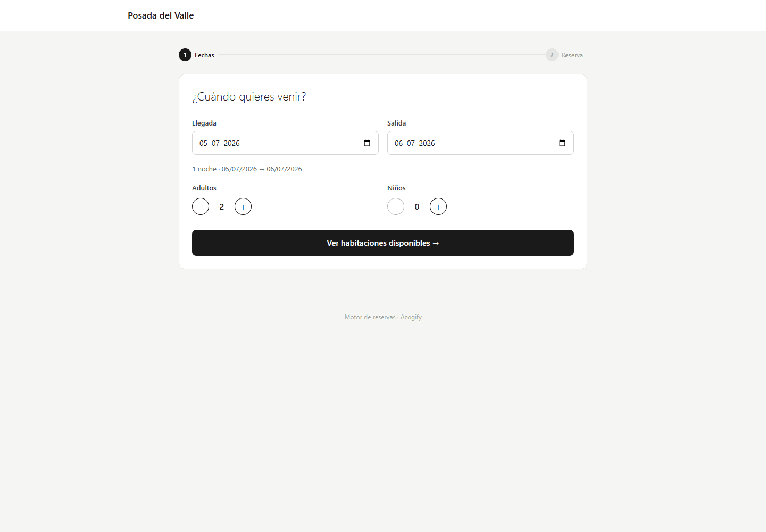Increase Niños count with plus button
Viewport: 766px width, 532px height.
438,206
